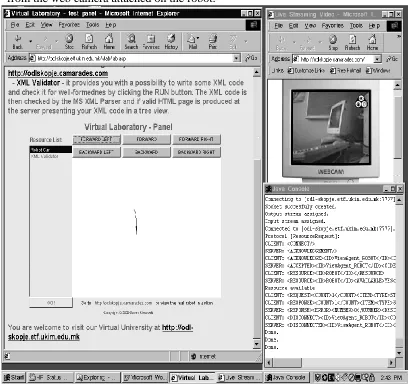
Task: Select Robot Car in Resource List
Action: 51,150
